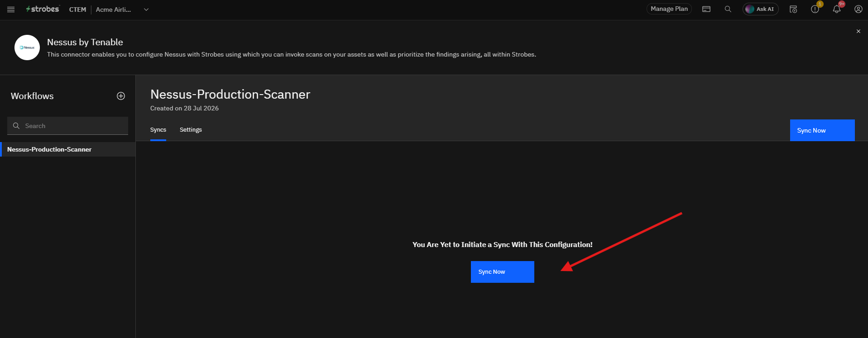Click Sync Now below the empty message
The width and height of the screenshot is (868, 338).
tap(503, 272)
